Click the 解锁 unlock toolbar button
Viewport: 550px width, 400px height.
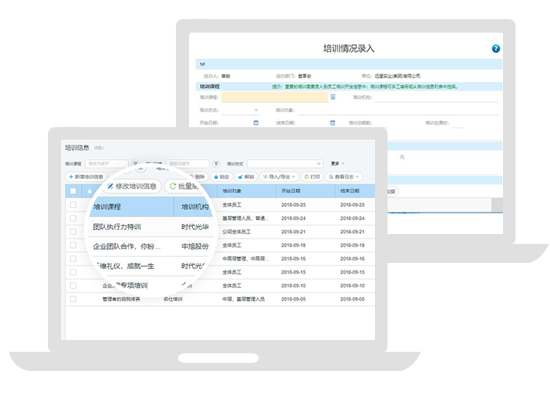pos(246,177)
